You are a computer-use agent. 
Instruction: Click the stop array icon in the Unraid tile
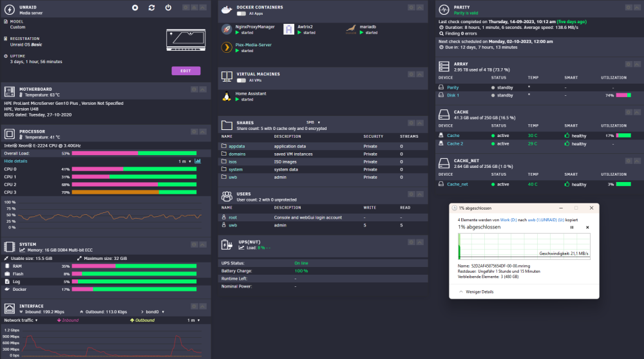(135, 8)
